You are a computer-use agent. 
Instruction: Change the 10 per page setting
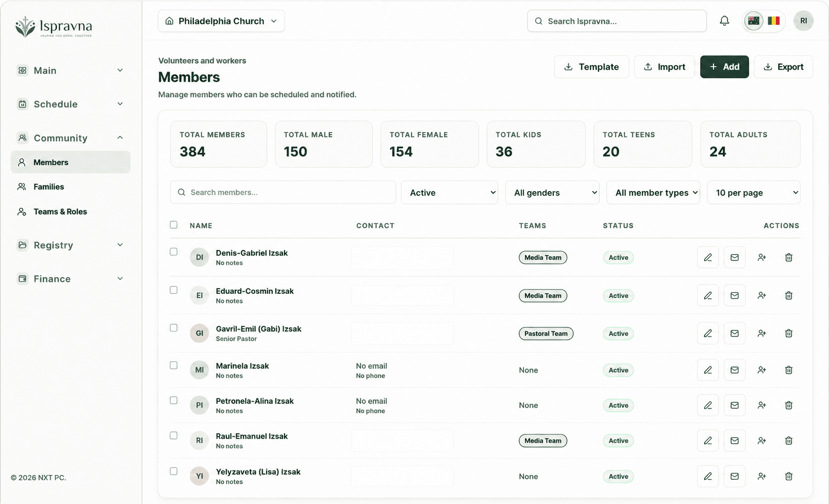(x=754, y=192)
